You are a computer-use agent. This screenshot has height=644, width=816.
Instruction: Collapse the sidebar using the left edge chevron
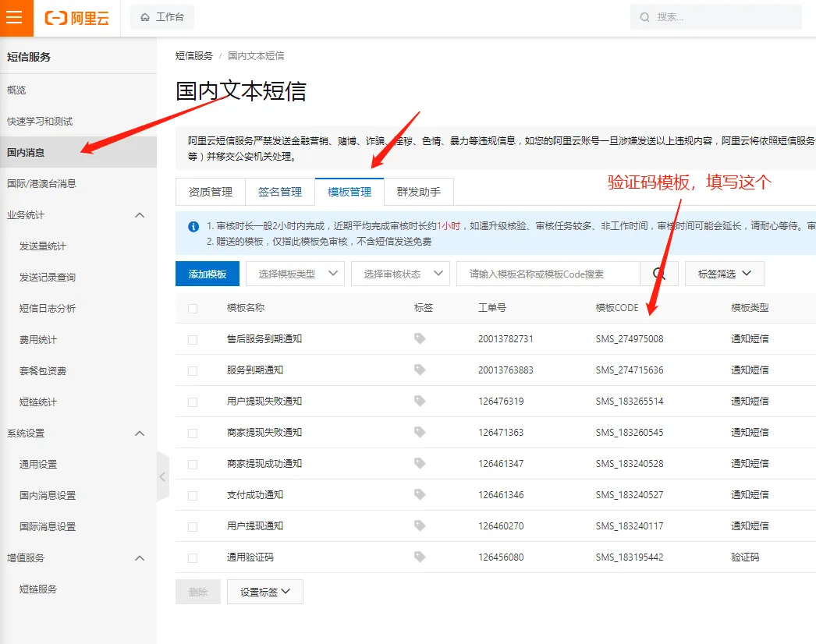click(162, 476)
